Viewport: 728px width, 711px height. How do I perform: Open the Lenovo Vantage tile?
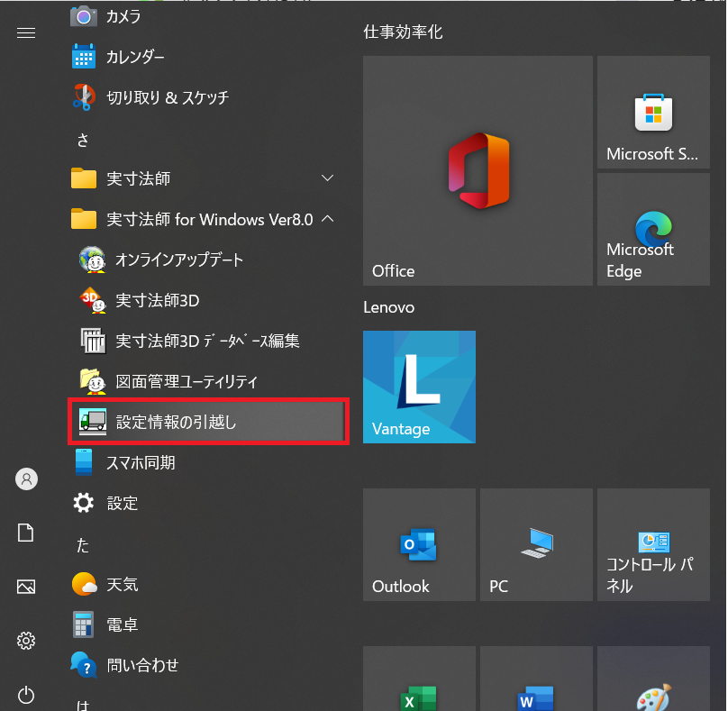[419, 387]
